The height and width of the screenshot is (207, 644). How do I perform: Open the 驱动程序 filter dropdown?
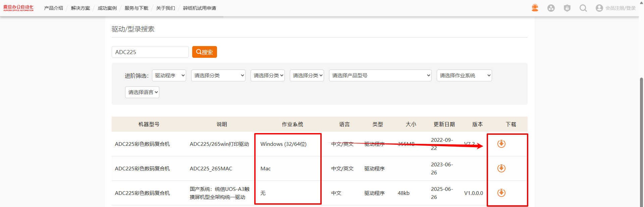[x=169, y=76]
